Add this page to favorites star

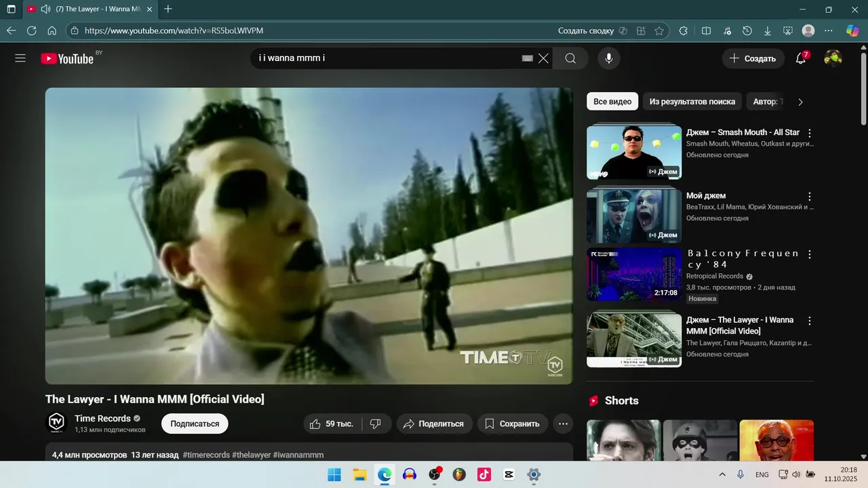(659, 30)
